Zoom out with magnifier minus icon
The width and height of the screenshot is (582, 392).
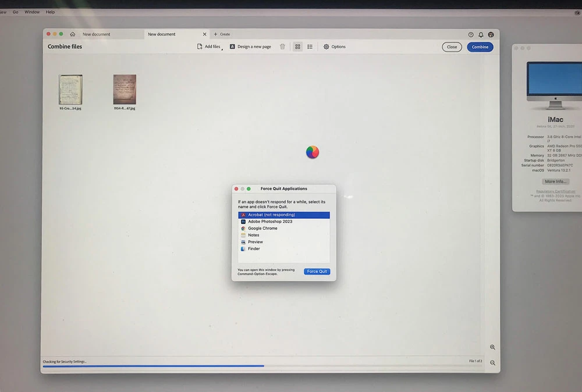click(492, 363)
